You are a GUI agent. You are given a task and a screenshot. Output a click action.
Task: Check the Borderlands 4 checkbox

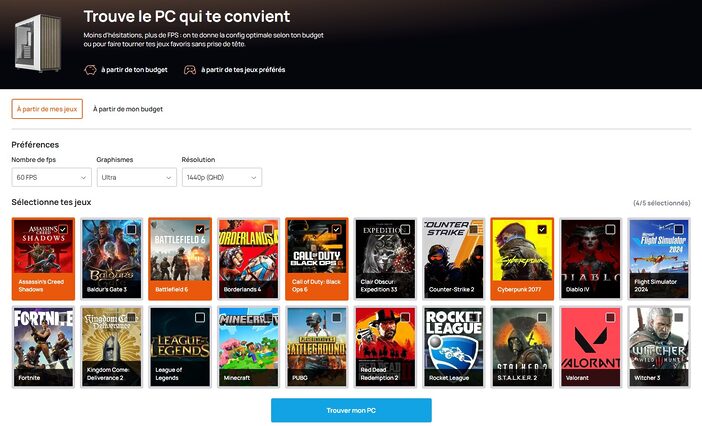268,230
